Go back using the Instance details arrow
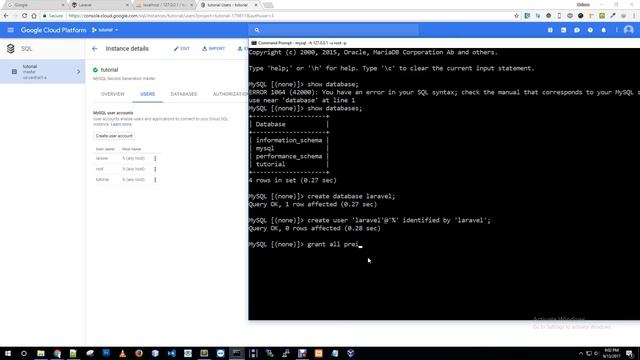Viewport: 640px width, 360px height. click(x=95, y=49)
